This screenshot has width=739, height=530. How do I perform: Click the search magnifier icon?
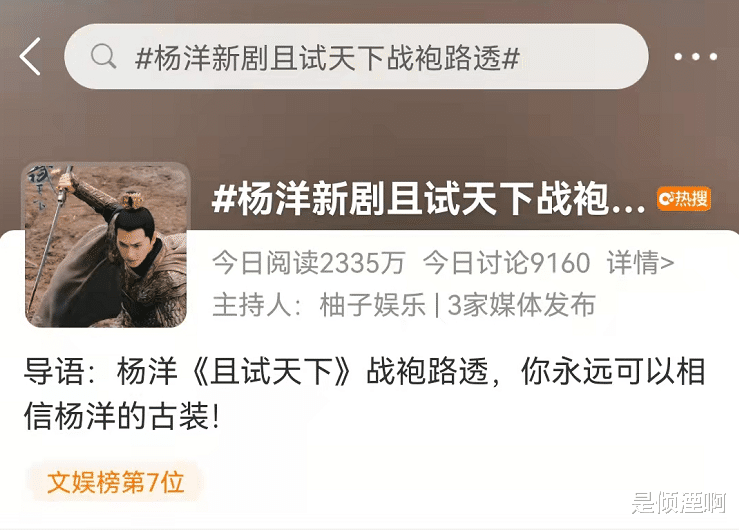[103, 57]
